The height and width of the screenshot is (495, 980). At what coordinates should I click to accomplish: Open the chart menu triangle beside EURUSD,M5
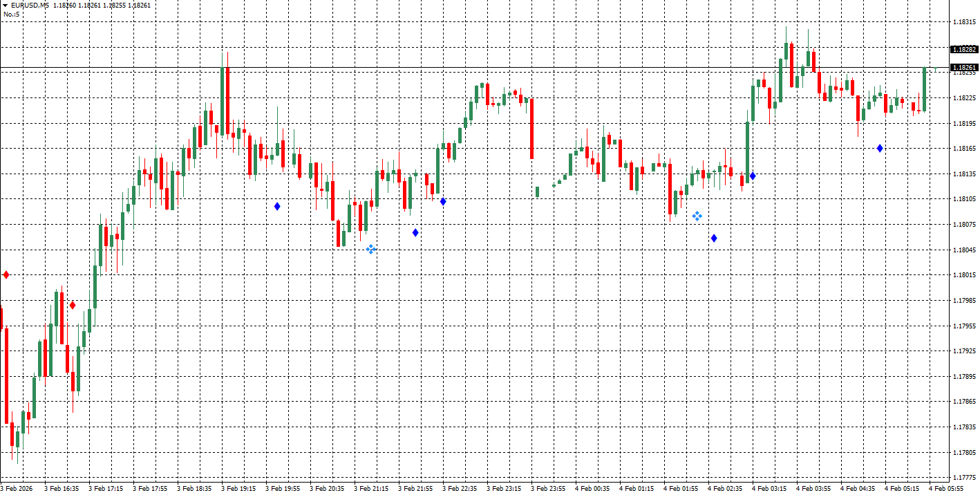pyautogui.click(x=6, y=6)
